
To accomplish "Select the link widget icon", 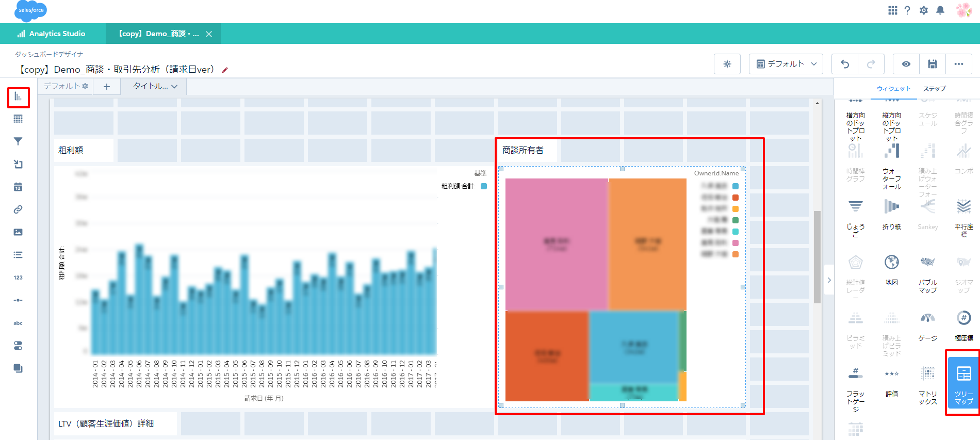I will click(18, 209).
